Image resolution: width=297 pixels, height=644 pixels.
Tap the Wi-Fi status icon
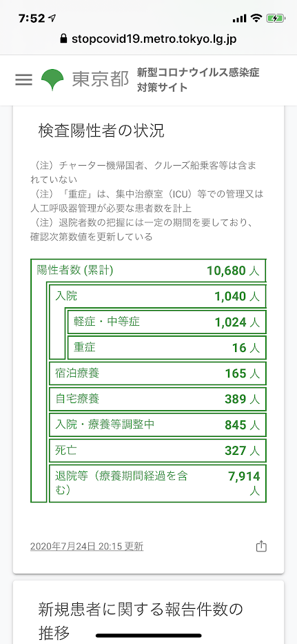click(x=257, y=18)
